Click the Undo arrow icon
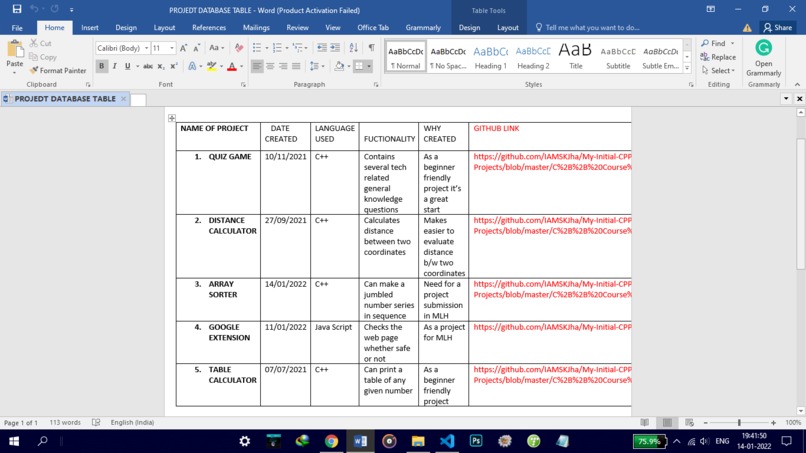This screenshot has height=453, width=806. pyautogui.click(x=34, y=9)
